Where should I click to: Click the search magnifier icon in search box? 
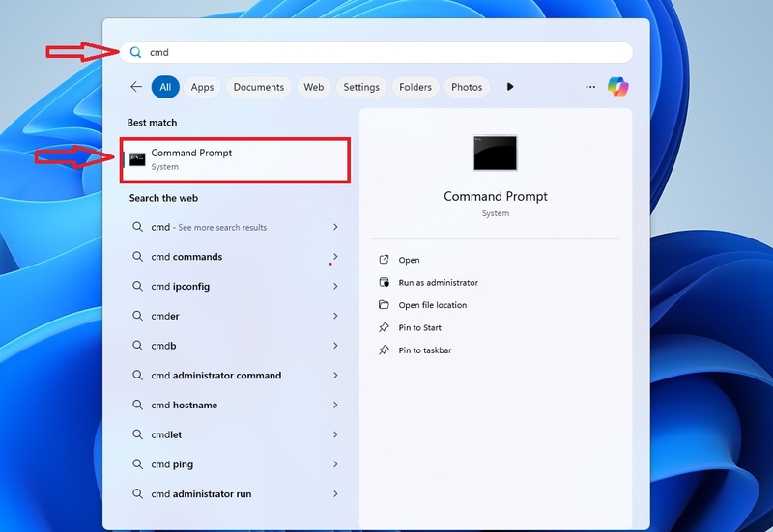[135, 52]
